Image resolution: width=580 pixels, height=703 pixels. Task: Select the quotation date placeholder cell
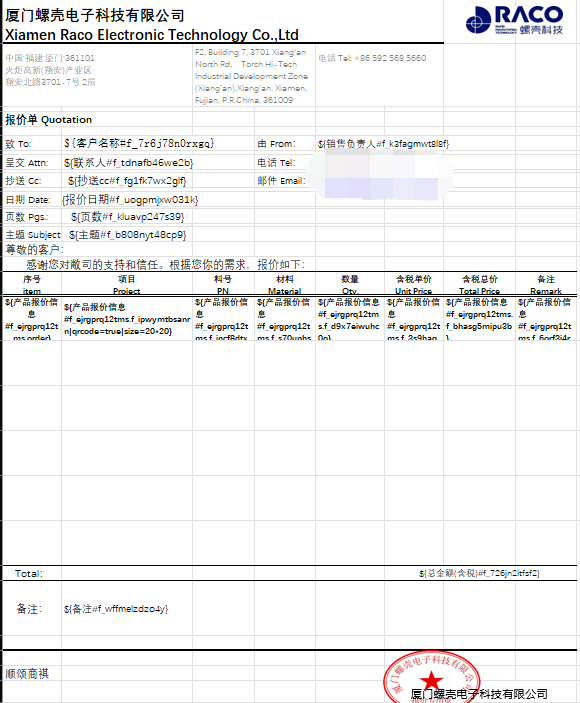[130, 200]
